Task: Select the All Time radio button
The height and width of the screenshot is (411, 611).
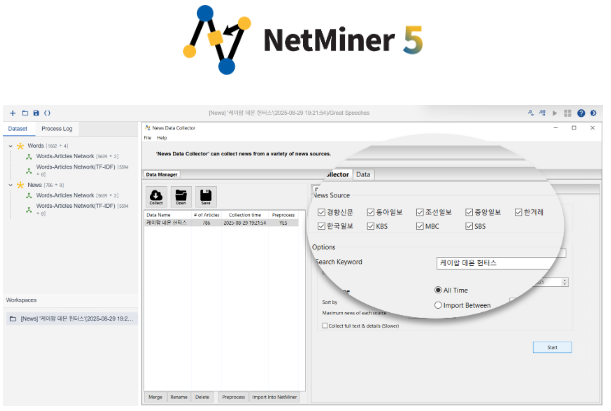Action: coord(438,290)
